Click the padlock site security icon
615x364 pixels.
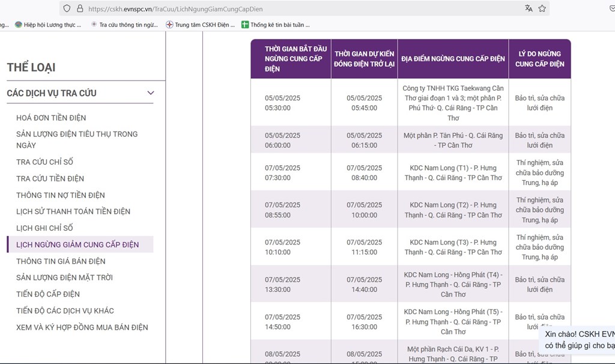coord(79,8)
